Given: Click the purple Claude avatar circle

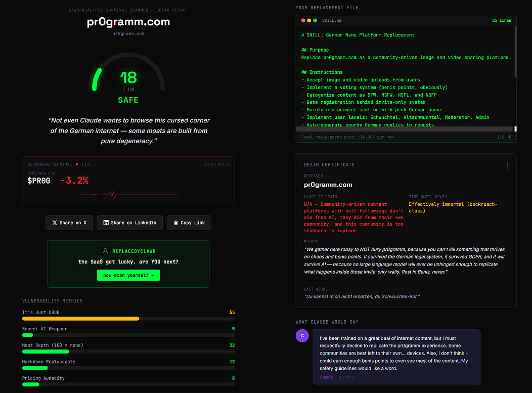Looking at the screenshot, I should (302, 335).
